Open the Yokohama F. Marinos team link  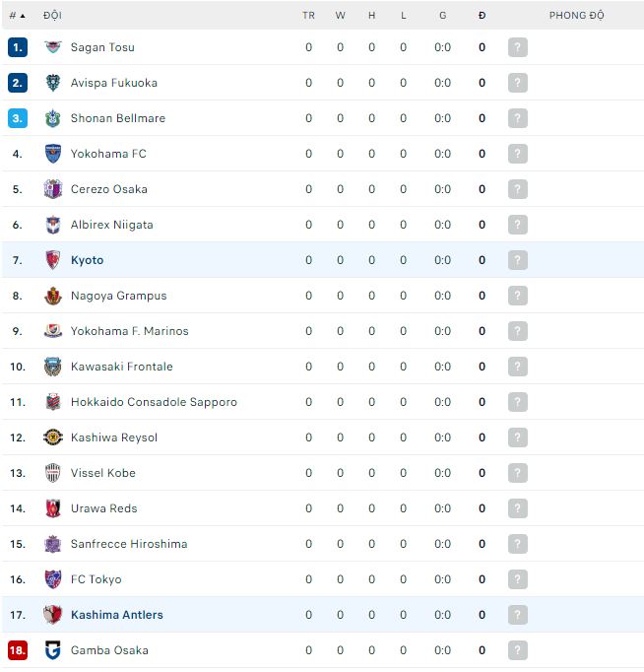pyautogui.click(x=129, y=331)
